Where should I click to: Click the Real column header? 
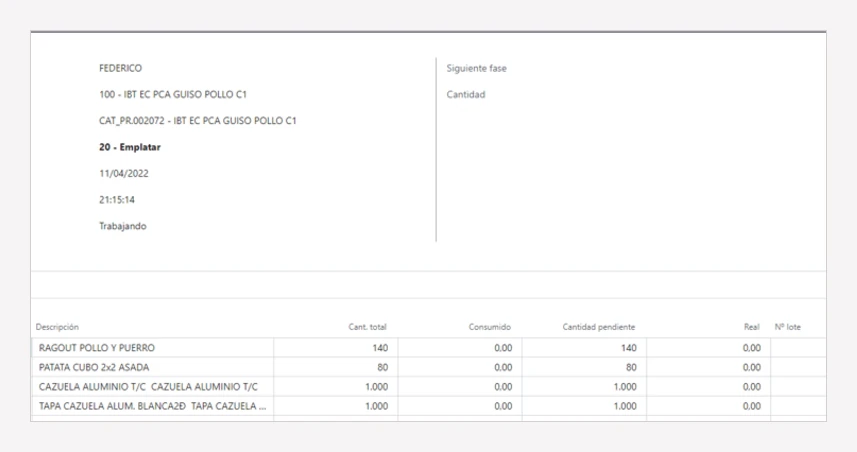[x=752, y=327]
